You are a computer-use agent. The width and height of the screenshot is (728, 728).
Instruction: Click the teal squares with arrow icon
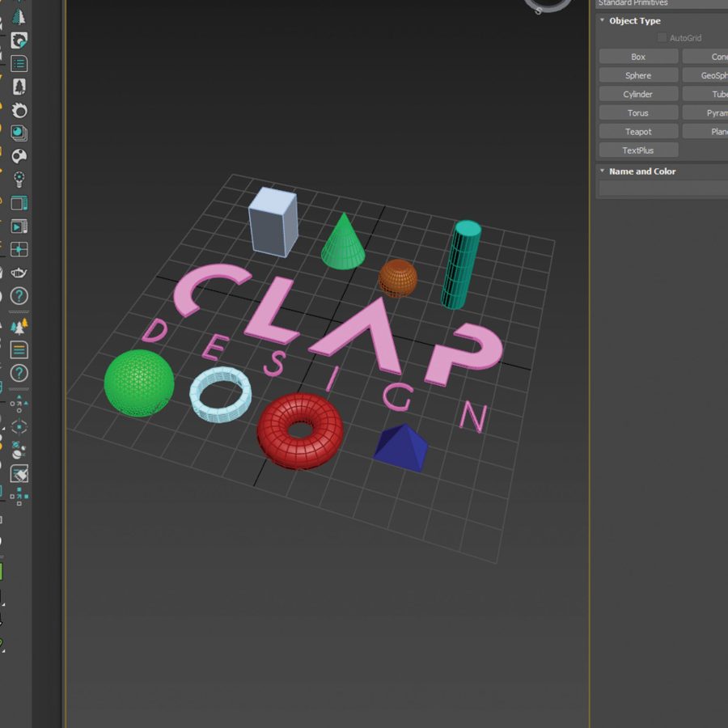[19, 497]
